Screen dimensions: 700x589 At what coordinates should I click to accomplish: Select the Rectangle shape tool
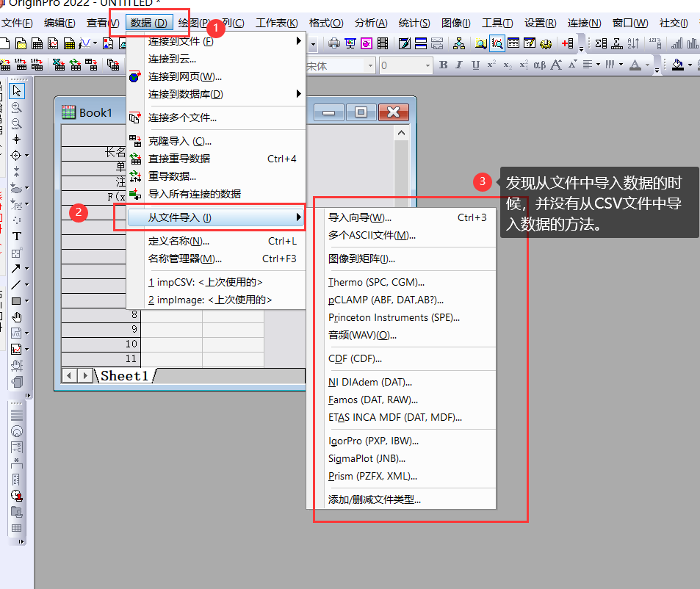pyautogui.click(x=16, y=301)
